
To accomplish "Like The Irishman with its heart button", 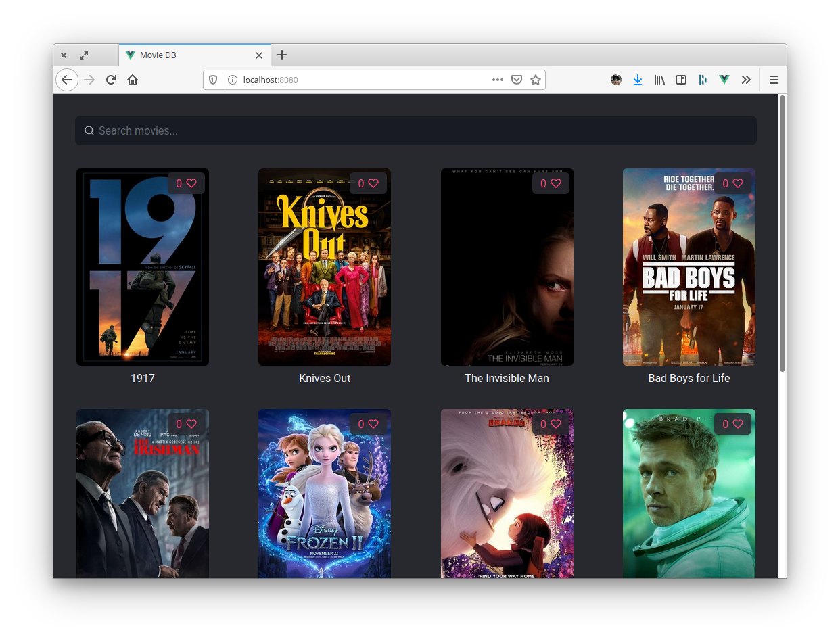I will tap(186, 424).
